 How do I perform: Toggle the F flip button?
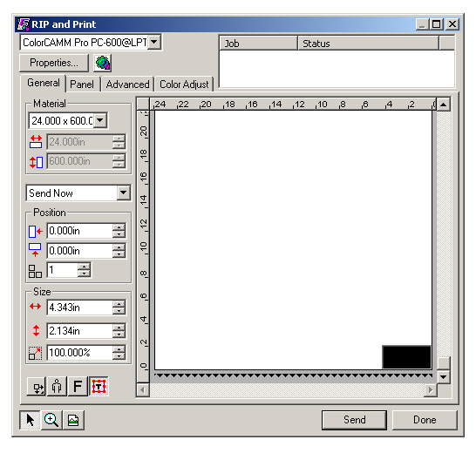point(78,387)
